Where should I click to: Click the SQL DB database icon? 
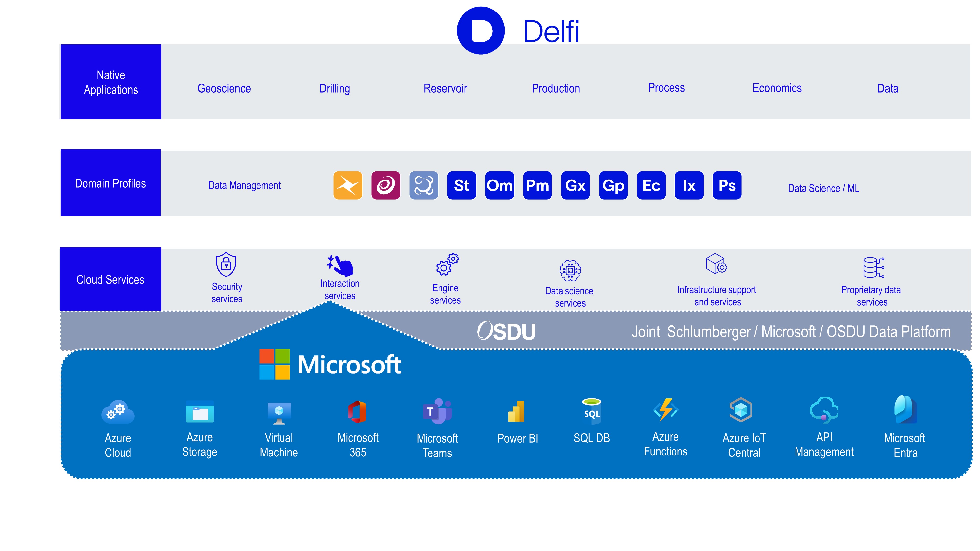coord(592,411)
